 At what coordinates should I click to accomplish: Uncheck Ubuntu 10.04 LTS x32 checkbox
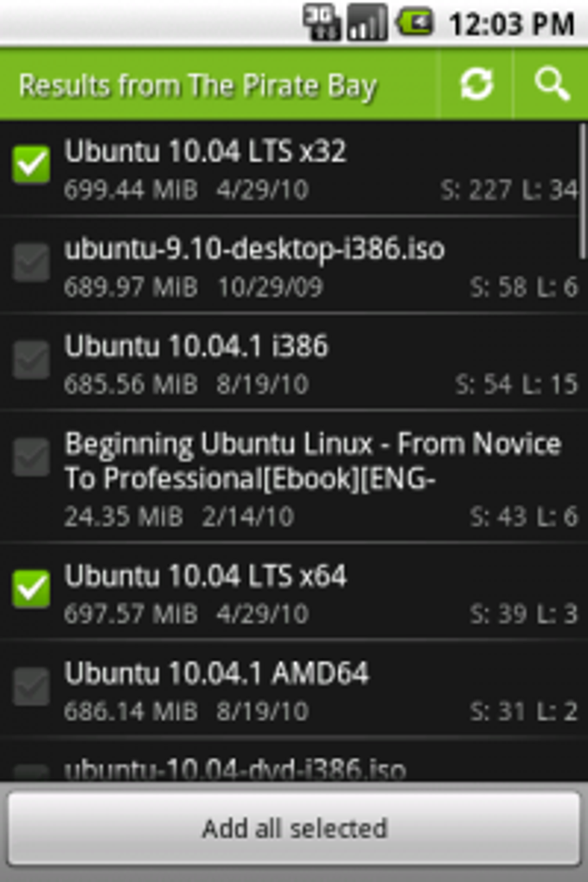(32, 165)
